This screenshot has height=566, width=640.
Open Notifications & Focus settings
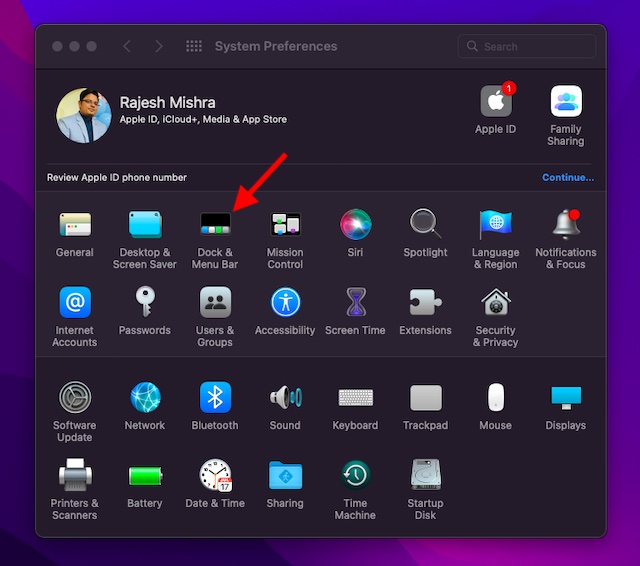[566, 224]
